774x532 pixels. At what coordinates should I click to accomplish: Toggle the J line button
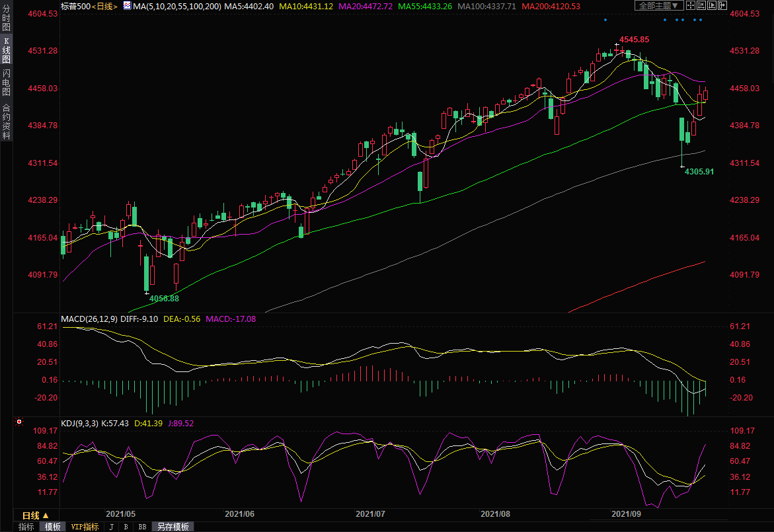[111, 527]
